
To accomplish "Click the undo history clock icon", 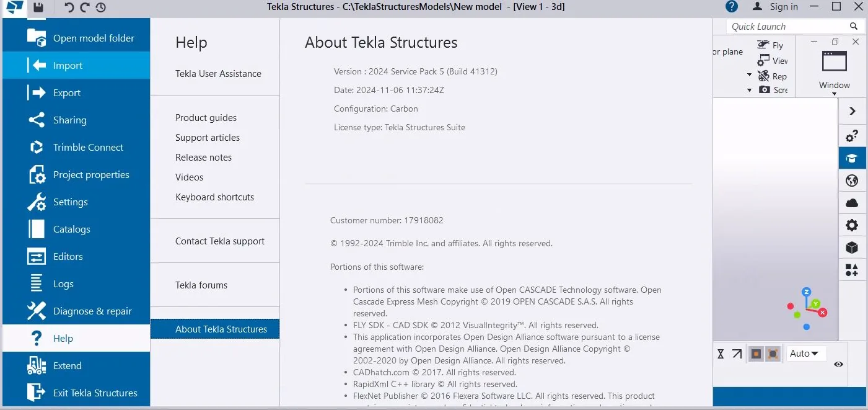I will click(x=100, y=7).
